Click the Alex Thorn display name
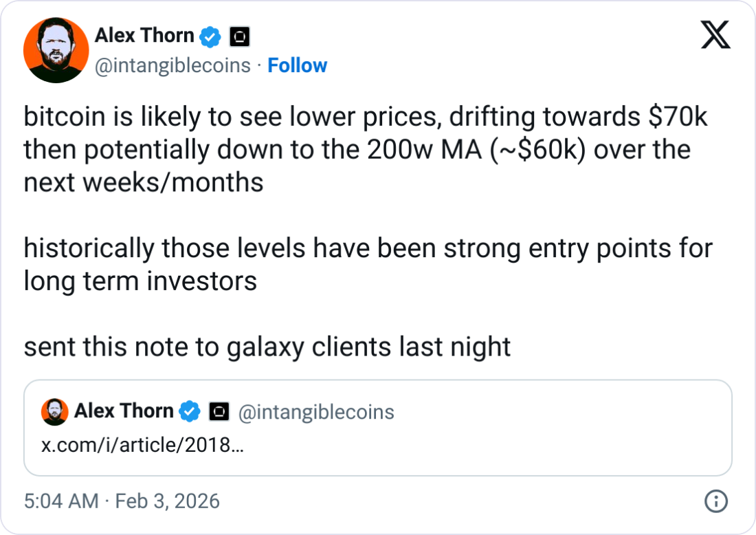Image resolution: width=756 pixels, height=535 pixels. coord(144,36)
